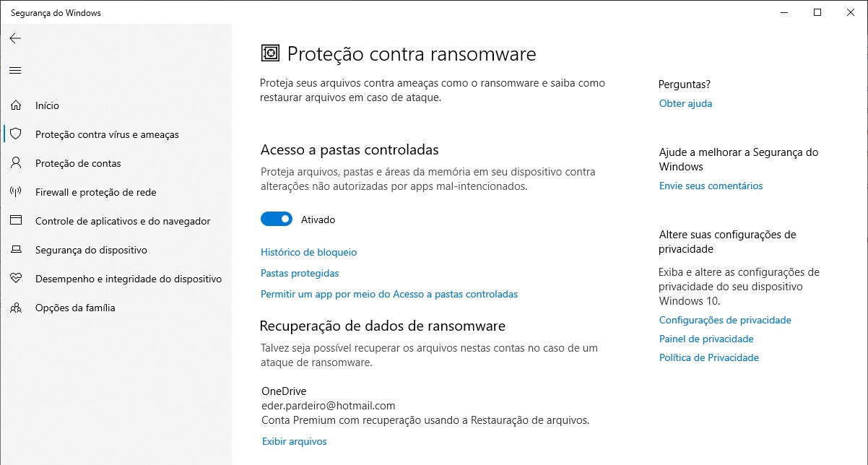Screen dimensions: 868x465
Task: Go to Painel de privacidade
Action: point(706,339)
